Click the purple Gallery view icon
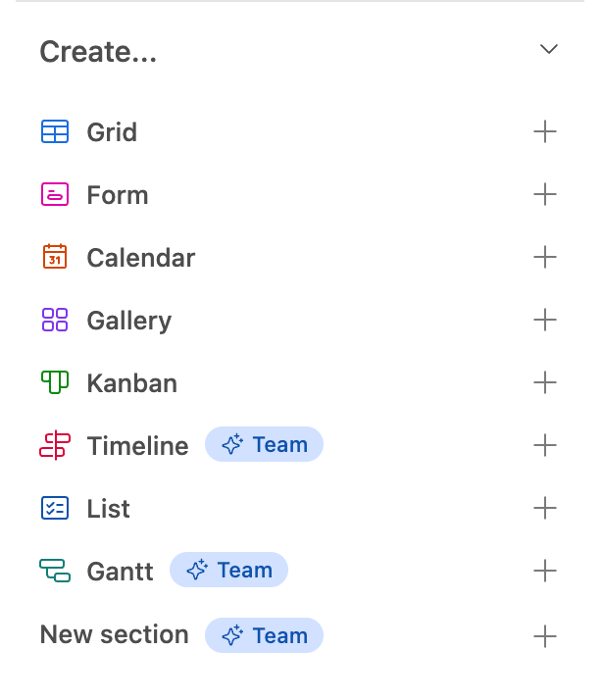This screenshot has height=700, width=602. click(x=55, y=321)
